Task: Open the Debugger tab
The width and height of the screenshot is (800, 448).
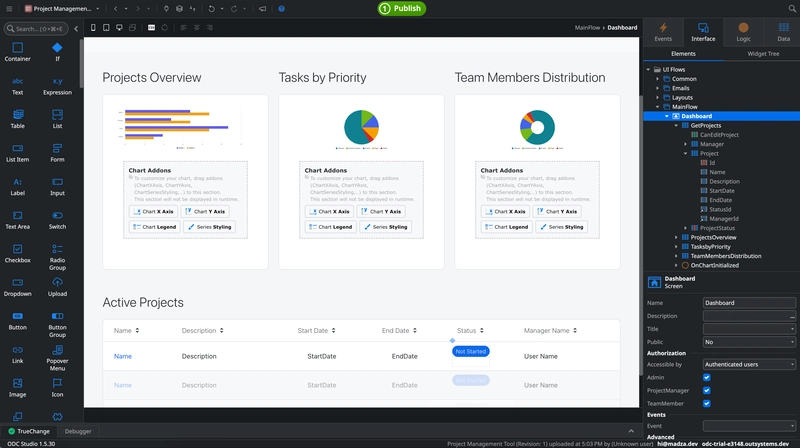Action: (78, 431)
